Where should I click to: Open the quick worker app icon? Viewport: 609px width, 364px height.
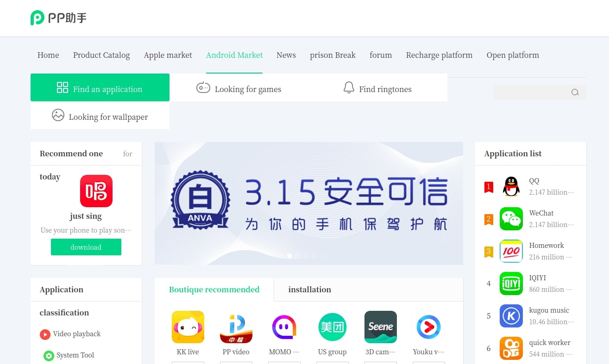point(511,348)
